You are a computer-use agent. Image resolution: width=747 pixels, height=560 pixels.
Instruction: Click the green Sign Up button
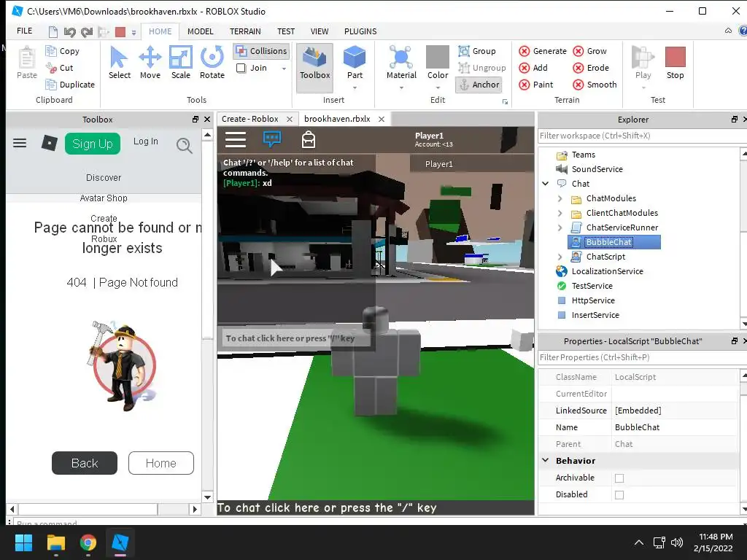pos(93,144)
